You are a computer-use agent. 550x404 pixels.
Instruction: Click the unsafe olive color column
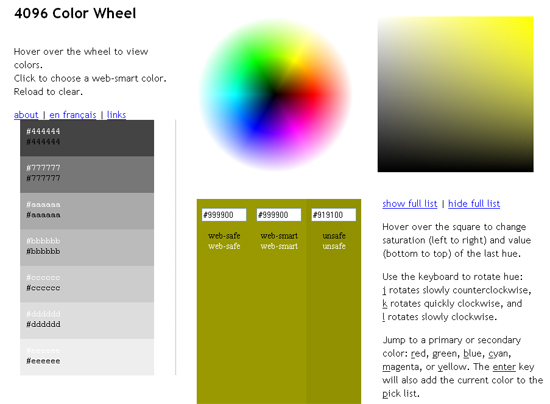point(334,302)
